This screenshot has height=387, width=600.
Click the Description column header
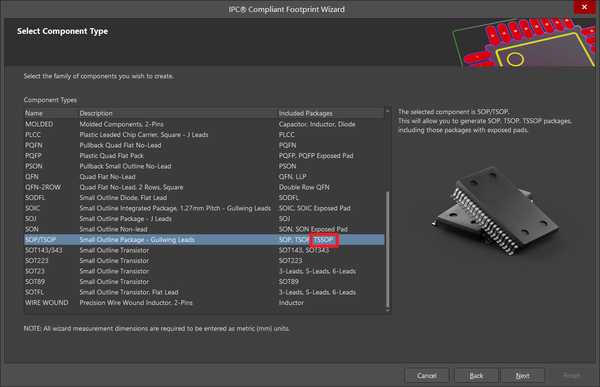(178, 113)
